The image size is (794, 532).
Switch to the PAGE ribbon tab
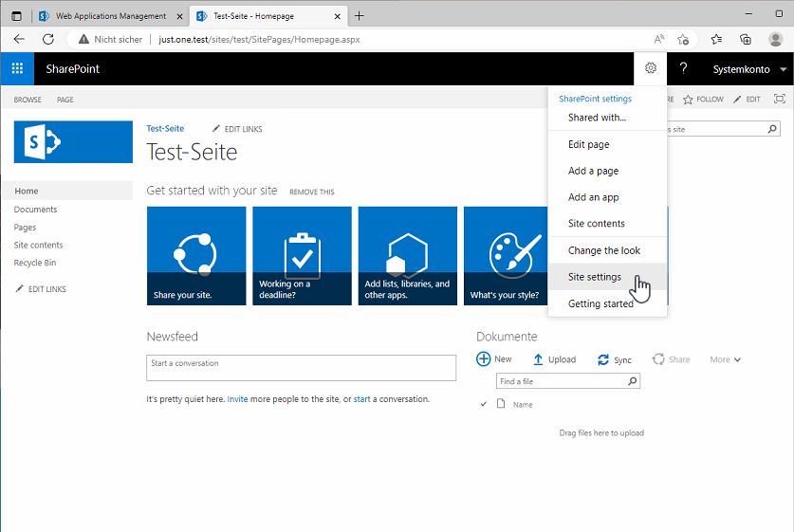click(65, 100)
